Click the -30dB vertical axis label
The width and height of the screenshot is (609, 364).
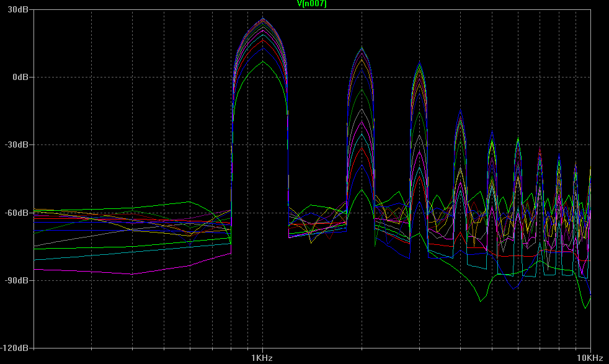18,144
